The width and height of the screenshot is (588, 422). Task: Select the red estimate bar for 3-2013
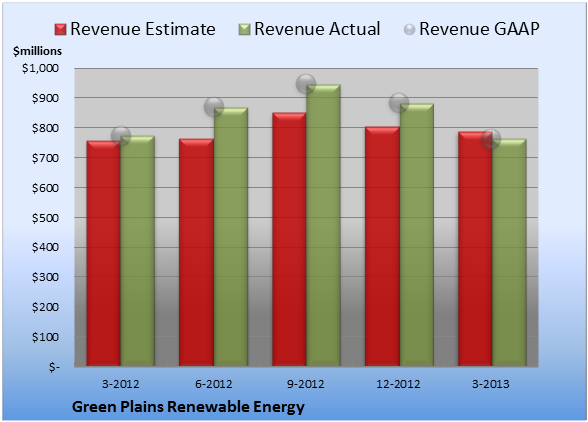pos(475,249)
